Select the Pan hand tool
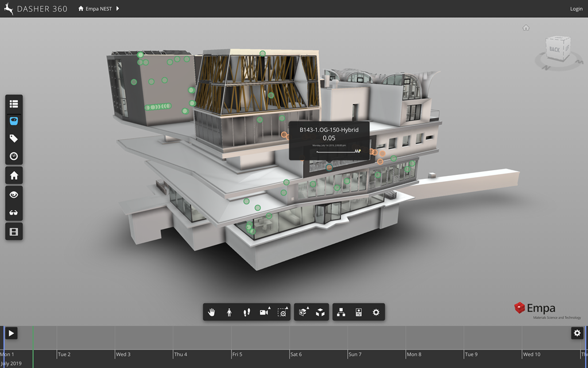Image resolution: width=588 pixels, height=368 pixels. (212, 312)
